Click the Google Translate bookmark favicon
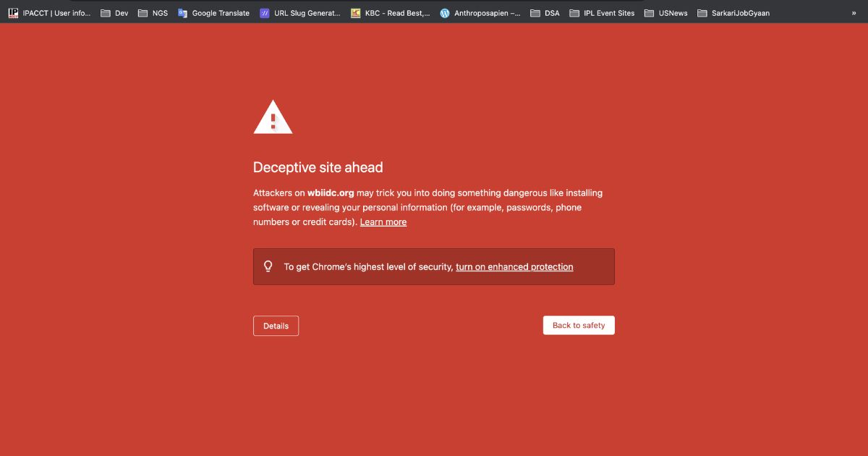This screenshot has height=456, width=868. click(x=182, y=12)
